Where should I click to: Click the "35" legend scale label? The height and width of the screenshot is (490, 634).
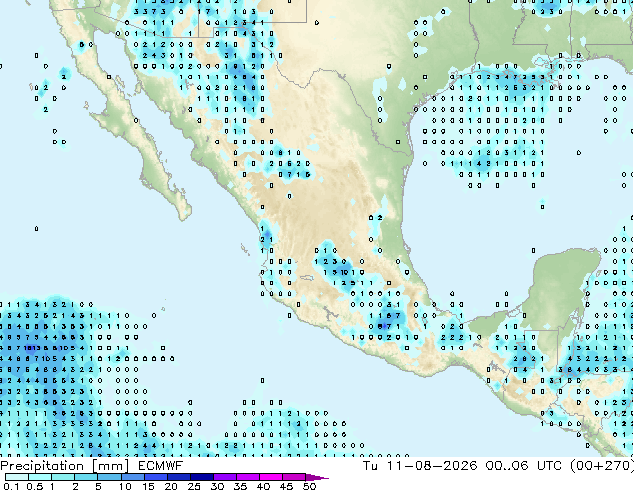(x=240, y=486)
